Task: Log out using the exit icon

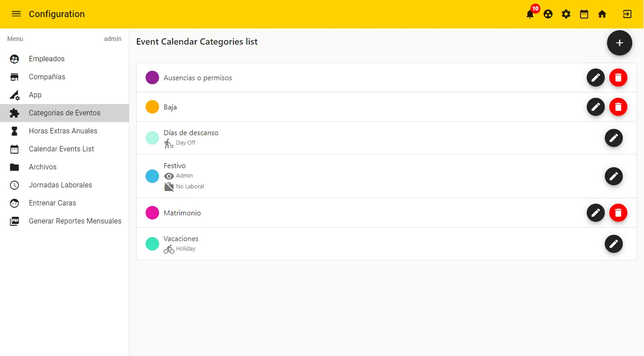Action: click(627, 14)
